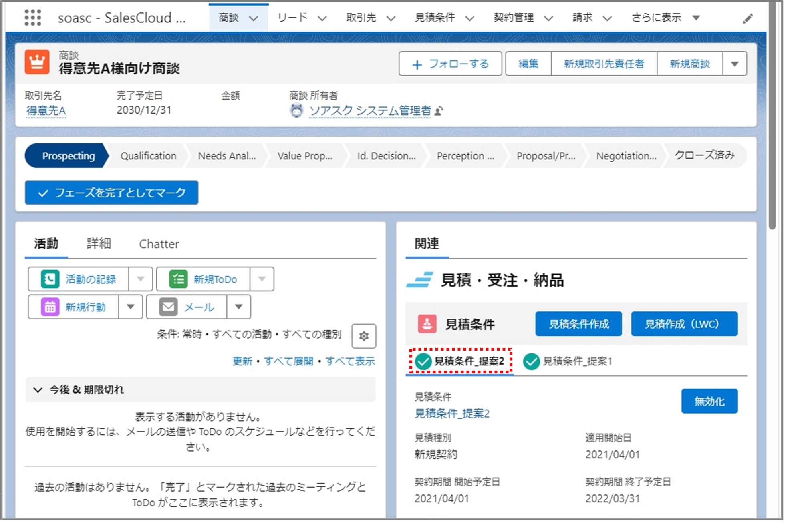Click the 見積条件作成 button
Screen dimensions: 812x522
578,324
